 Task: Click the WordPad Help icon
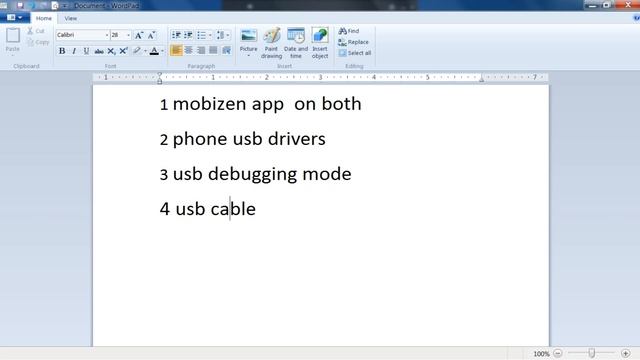[636, 18]
